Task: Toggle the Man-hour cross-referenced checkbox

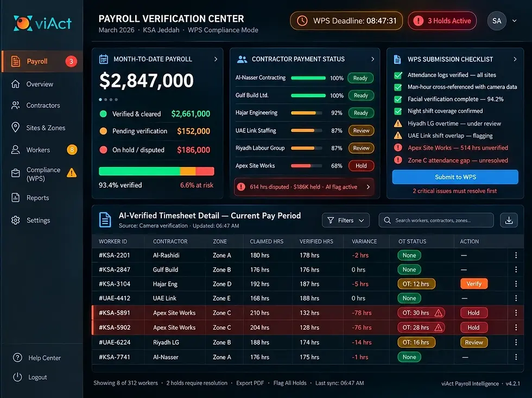Action: point(398,87)
